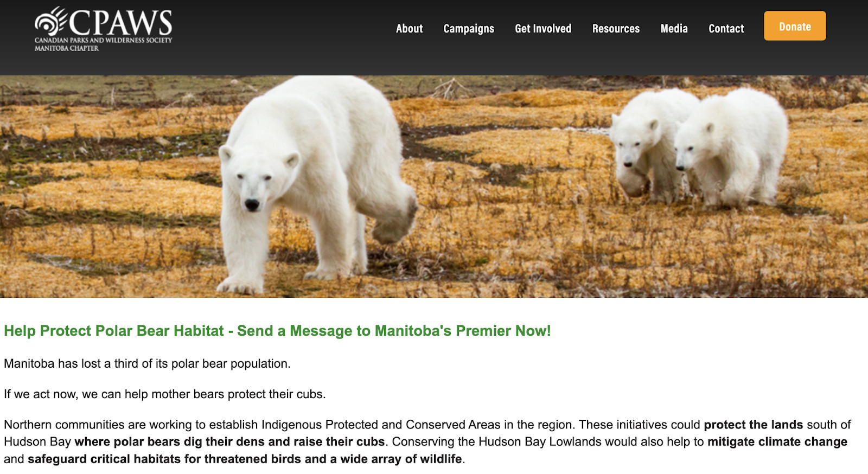Screen dimensions: 868x474
Task: Click the CPAWS swirl logo icon
Action: [50, 22]
